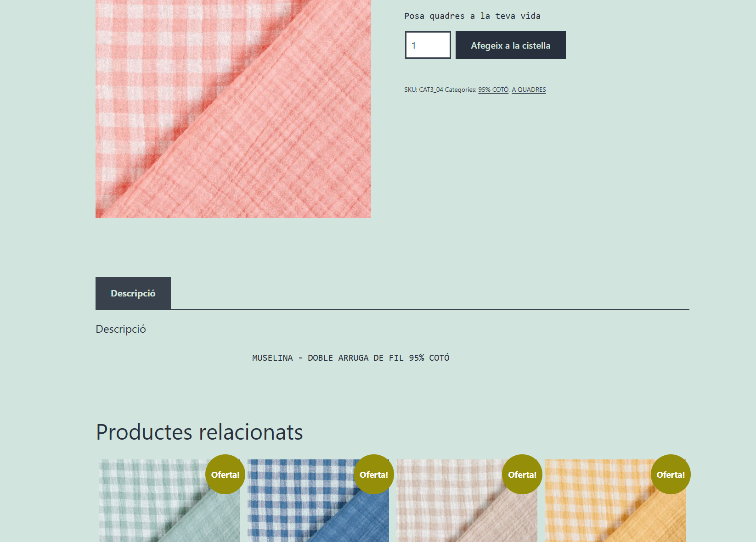Click the 'Posa quadres a la teva vida' text
756x542 pixels.
pos(472,16)
